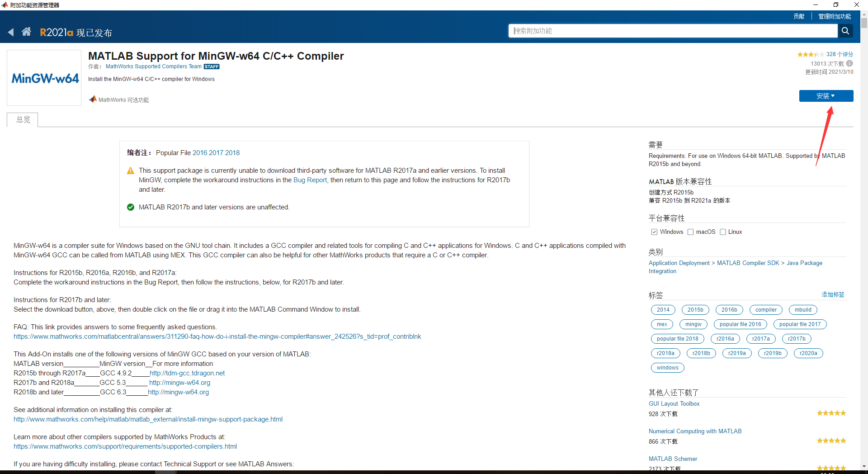
Task: Click the back navigation arrow
Action: pyautogui.click(x=11, y=31)
